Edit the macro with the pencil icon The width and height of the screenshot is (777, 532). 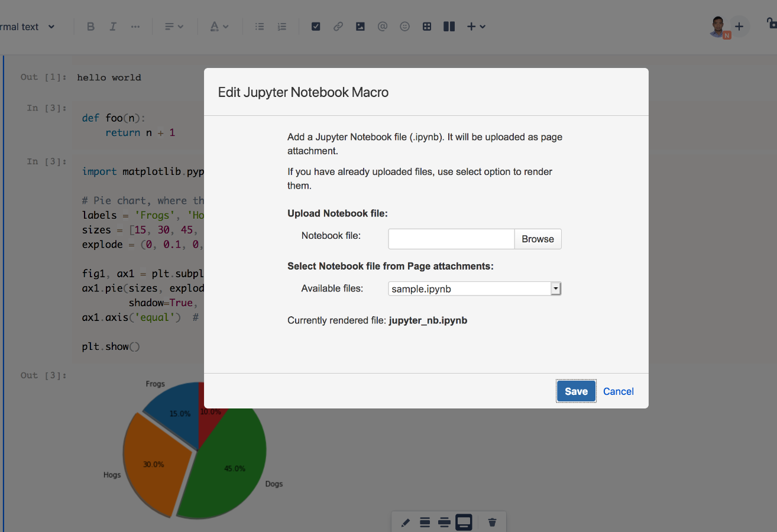pyautogui.click(x=405, y=522)
